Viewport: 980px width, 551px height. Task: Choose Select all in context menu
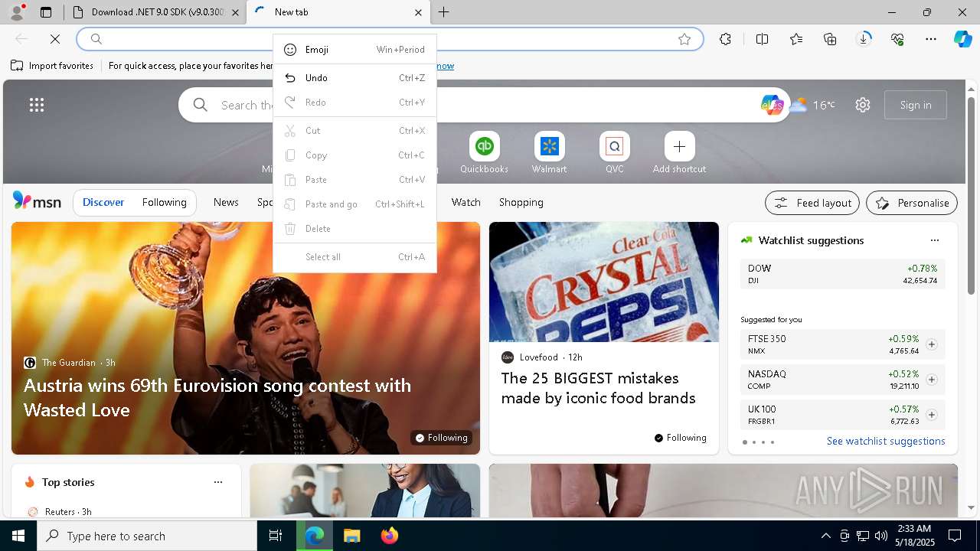tap(354, 257)
